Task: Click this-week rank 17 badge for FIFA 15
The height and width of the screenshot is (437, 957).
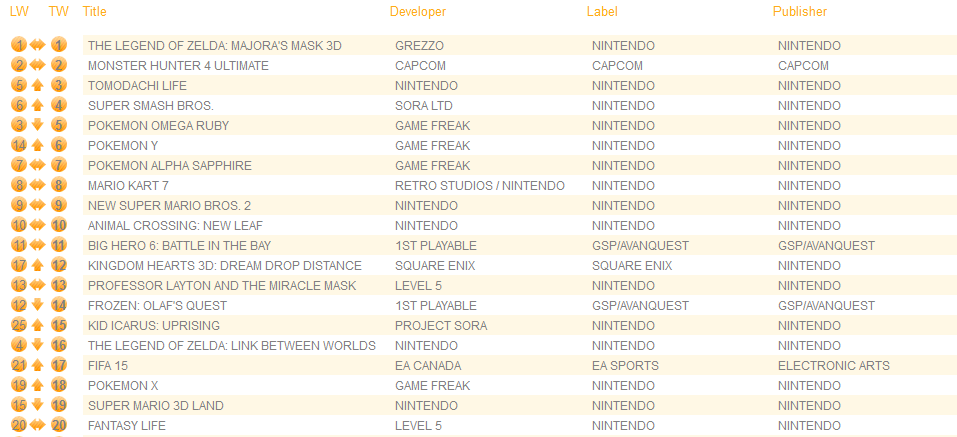Action: (x=59, y=366)
